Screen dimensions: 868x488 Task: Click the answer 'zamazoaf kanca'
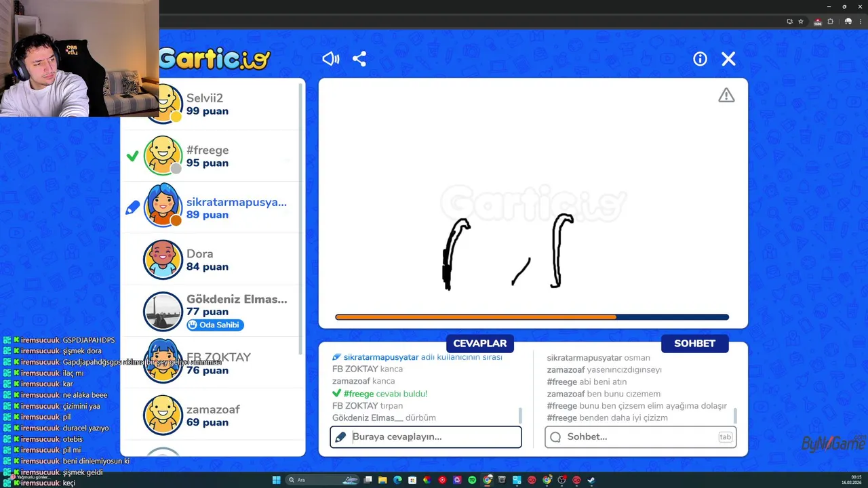[363, 382]
